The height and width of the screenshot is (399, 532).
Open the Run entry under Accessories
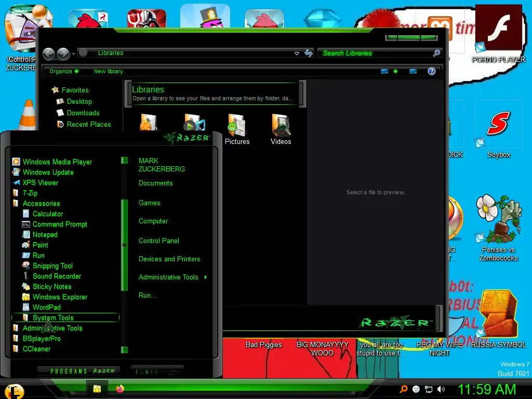point(33,255)
